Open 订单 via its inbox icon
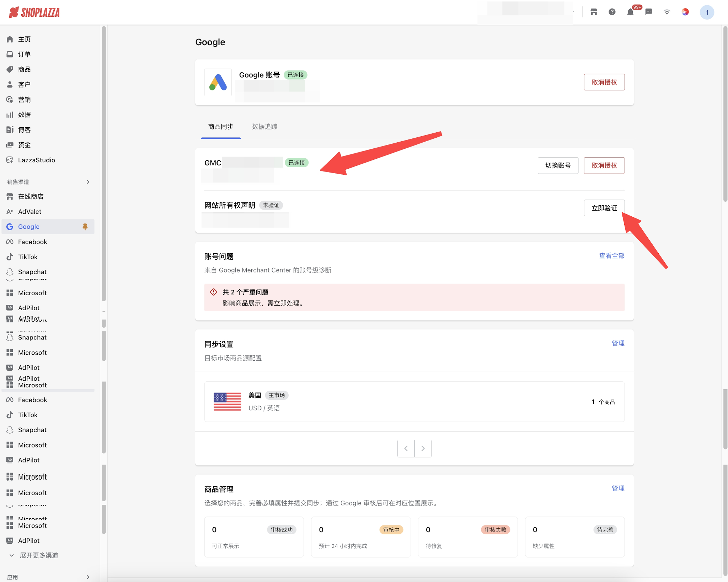 tap(10, 54)
